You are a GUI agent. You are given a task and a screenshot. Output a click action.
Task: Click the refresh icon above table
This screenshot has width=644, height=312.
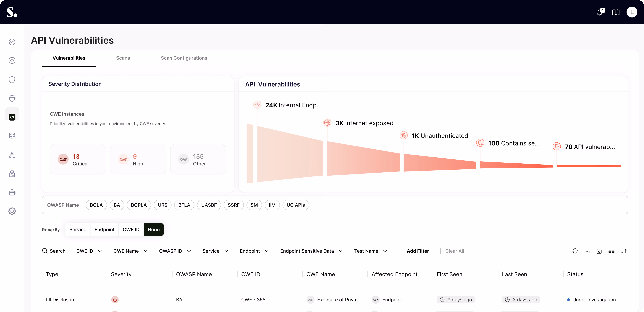click(575, 251)
